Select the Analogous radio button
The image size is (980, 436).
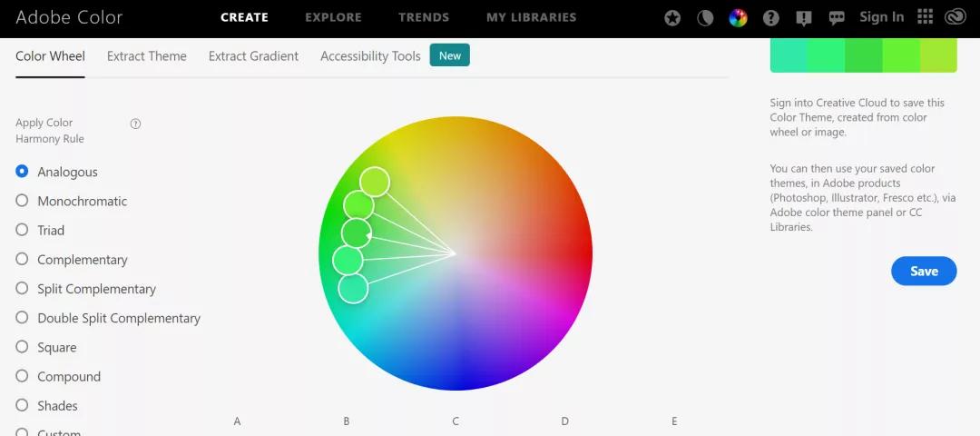click(x=22, y=172)
